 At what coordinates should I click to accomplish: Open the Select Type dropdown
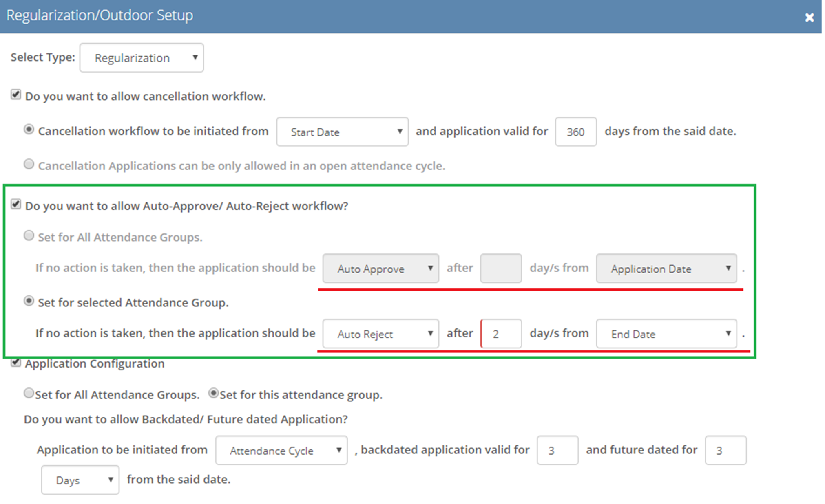pos(142,58)
